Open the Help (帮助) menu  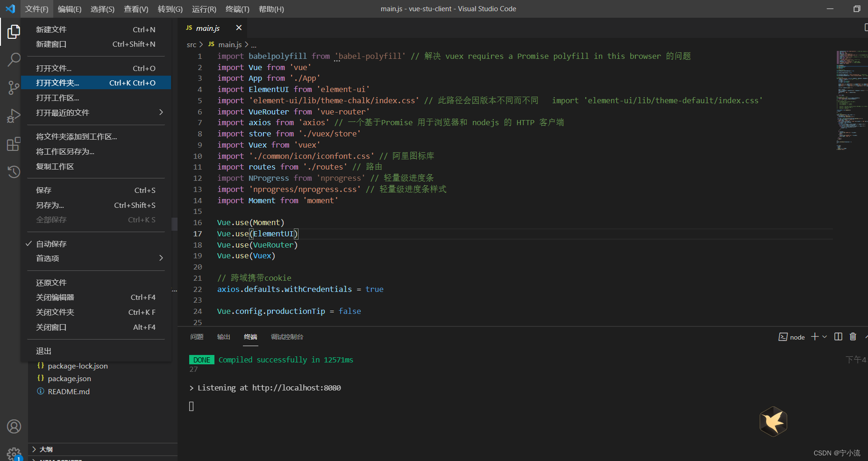[271, 9]
